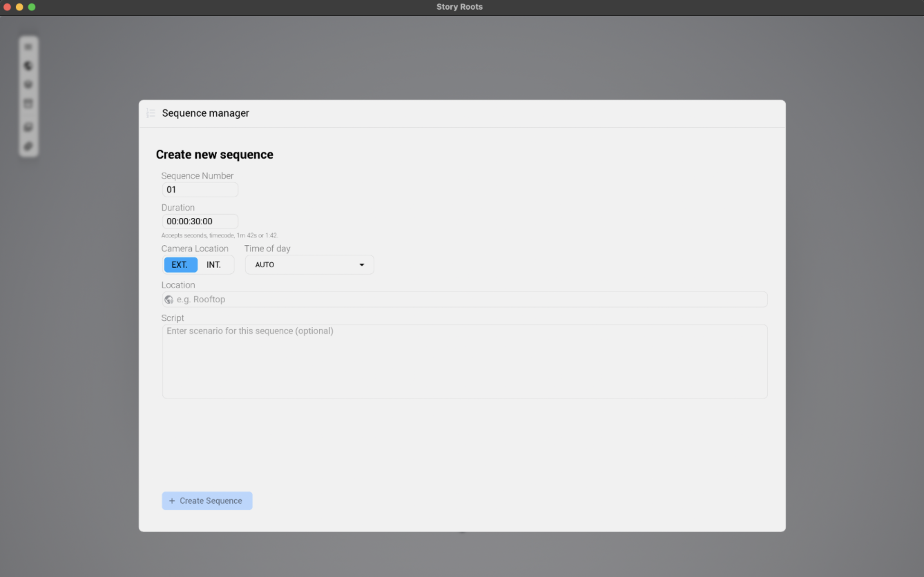Viewport: 924px width, 577px height.
Task: Click the blurred globe icon in left sidebar
Action: 28,66
